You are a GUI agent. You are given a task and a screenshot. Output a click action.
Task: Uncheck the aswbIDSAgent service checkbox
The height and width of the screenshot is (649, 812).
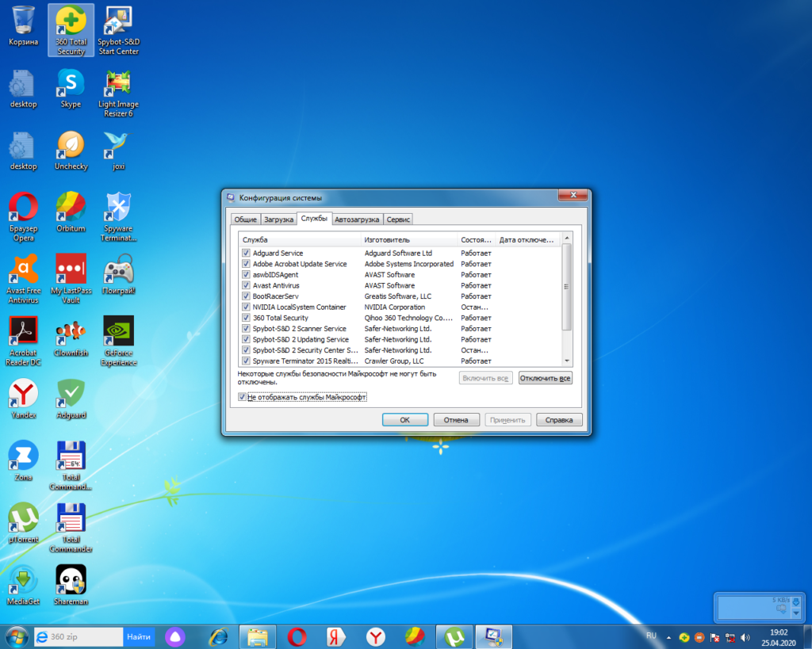pos(246,275)
